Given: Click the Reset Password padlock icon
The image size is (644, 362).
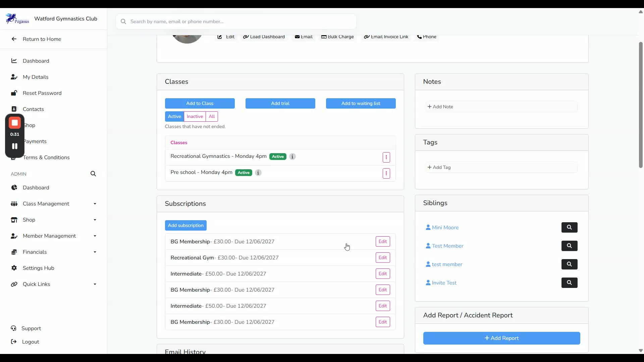Looking at the screenshot, I should (x=14, y=93).
